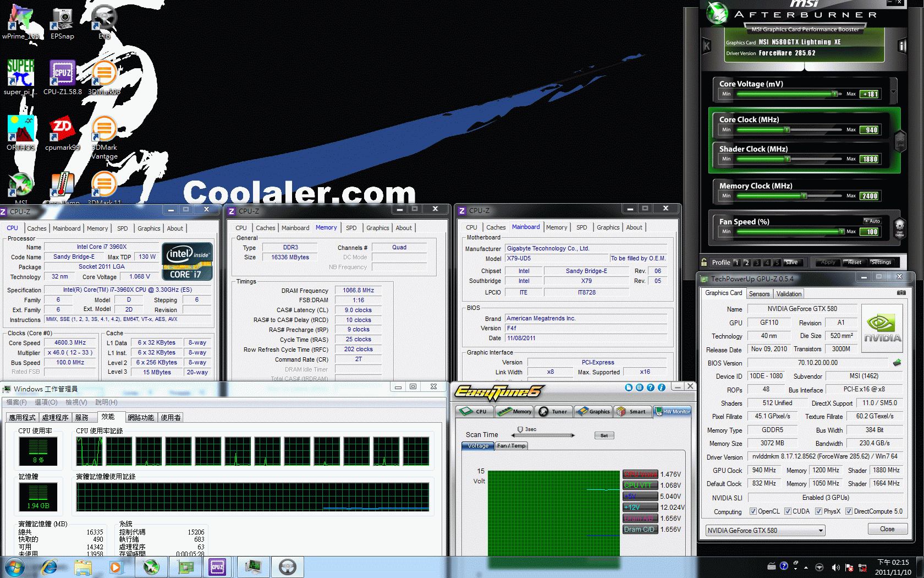Open the 網路功能 tab in Task Manager
This screenshot has height=578, width=924.
pyautogui.click(x=141, y=417)
